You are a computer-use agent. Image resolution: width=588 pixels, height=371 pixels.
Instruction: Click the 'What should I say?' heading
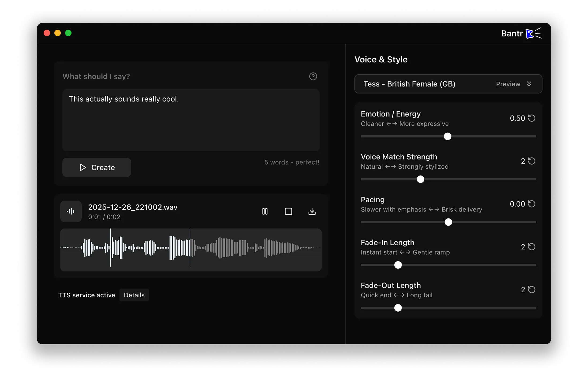96,76
